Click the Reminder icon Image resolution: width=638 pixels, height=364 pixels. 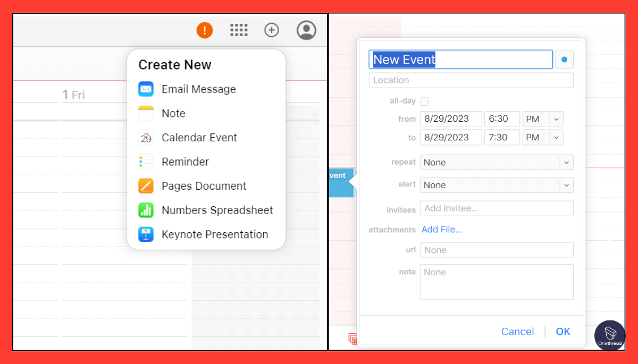click(146, 162)
